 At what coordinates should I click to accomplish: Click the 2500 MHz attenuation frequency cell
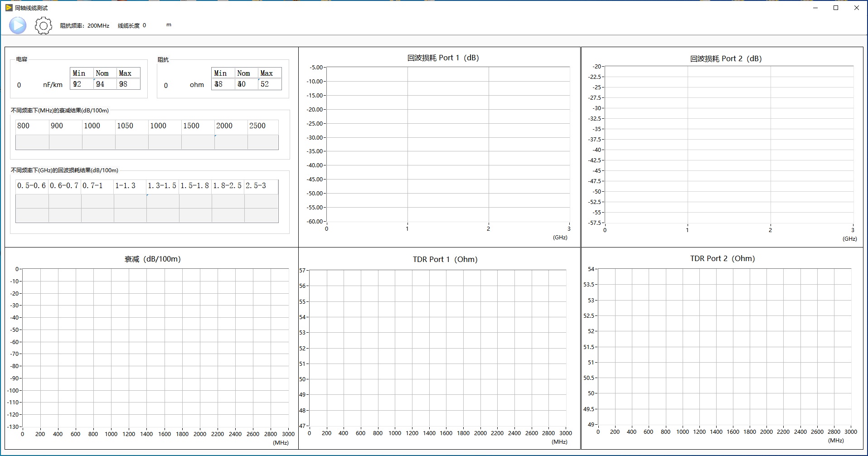point(262,126)
